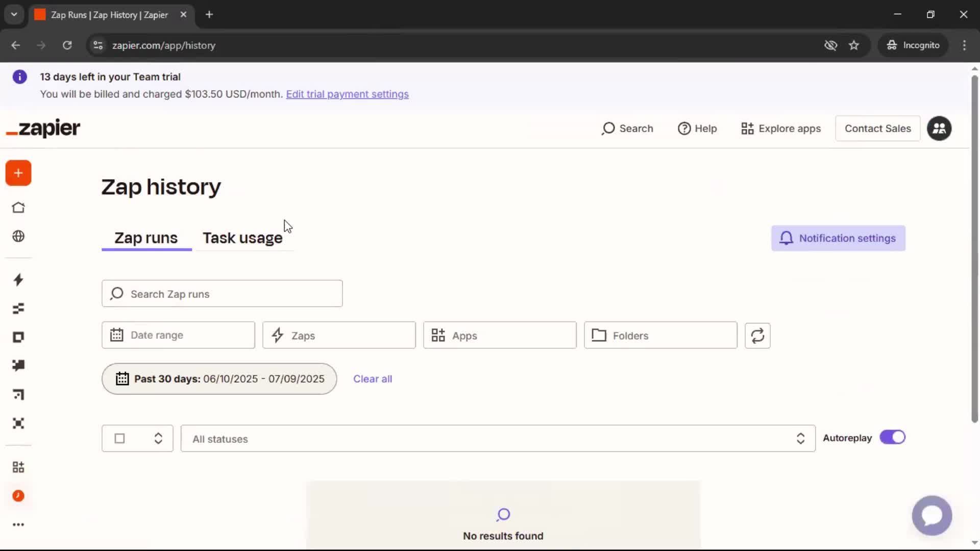Image resolution: width=980 pixels, height=551 pixels.
Task: Select the Zap Runs browser tab
Action: click(109, 15)
